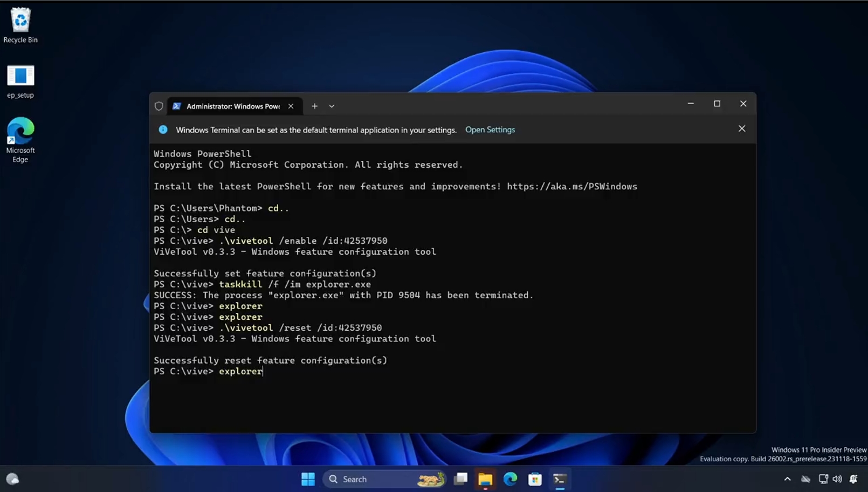This screenshot has width=868, height=492.
Task: Click the 'Successfully set feature configuration(s)' line
Action: click(265, 274)
